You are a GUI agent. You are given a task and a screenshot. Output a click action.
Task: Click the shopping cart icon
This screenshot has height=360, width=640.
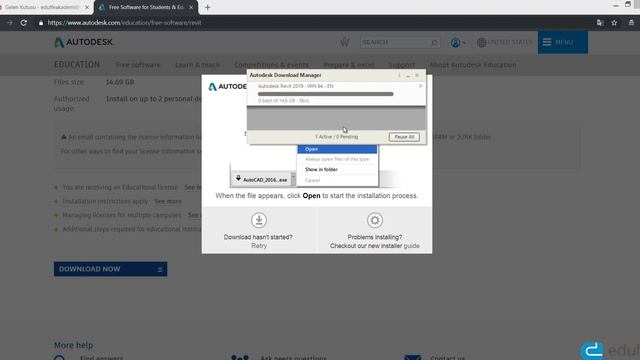coord(345,42)
